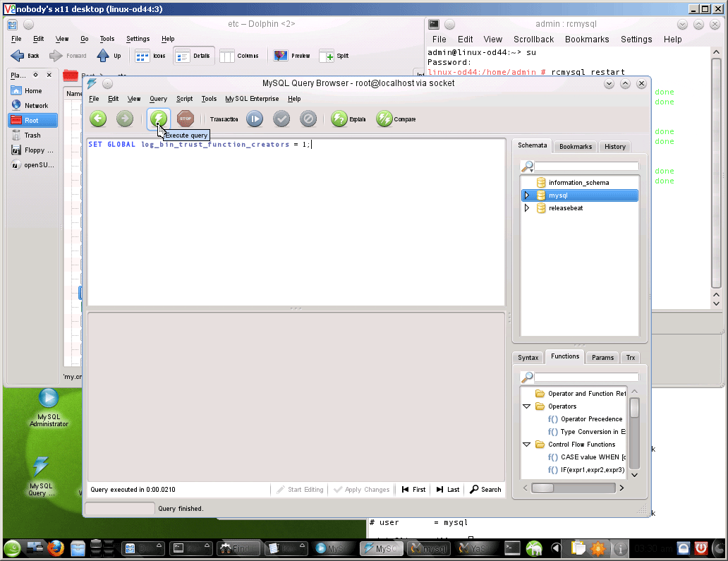Click the green Go Next arrow in Query Browser
Viewport: 728px width, 561px height.
point(124,119)
